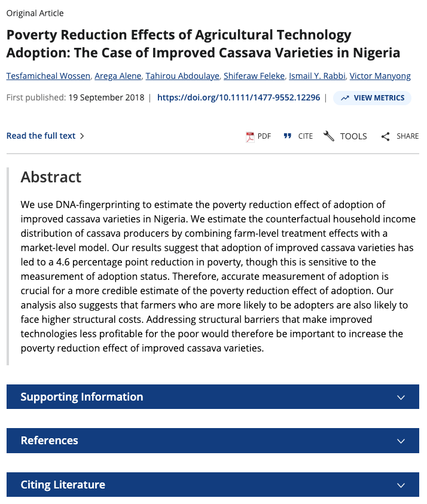
Task: Open the TOOLS menu
Action: [345, 136]
